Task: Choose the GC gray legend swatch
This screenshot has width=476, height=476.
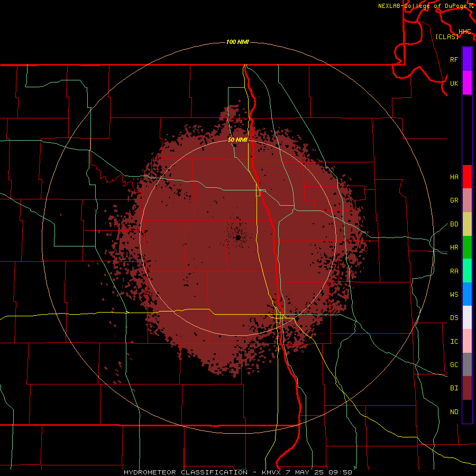Action: 467,364
